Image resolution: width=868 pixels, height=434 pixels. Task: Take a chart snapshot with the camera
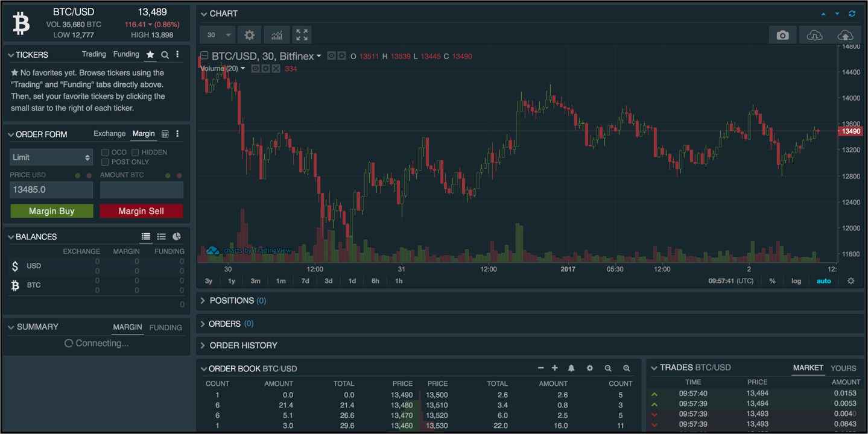[783, 35]
